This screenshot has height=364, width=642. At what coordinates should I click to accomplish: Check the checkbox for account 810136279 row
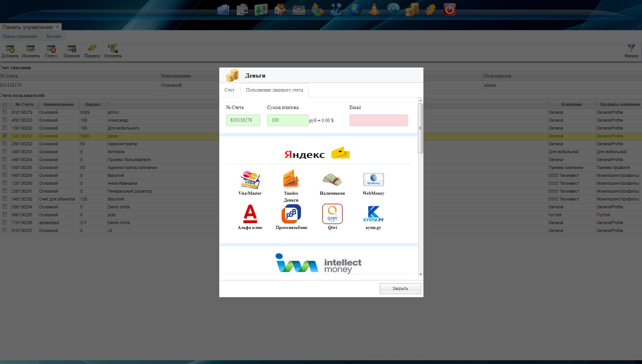coord(5,112)
